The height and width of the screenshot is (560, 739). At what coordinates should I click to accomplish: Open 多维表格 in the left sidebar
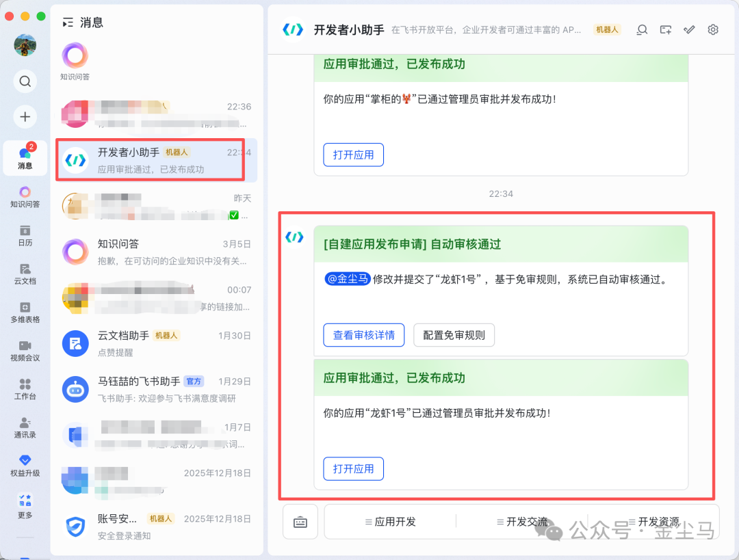(25, 311)
